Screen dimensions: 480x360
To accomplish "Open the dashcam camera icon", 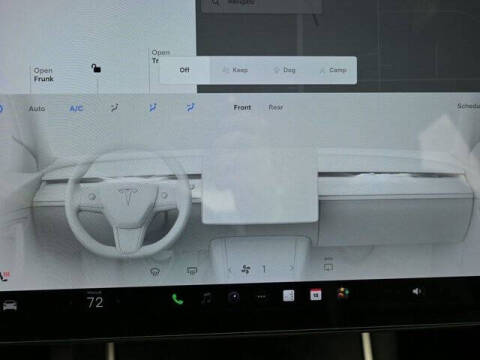I will (234, 297).
